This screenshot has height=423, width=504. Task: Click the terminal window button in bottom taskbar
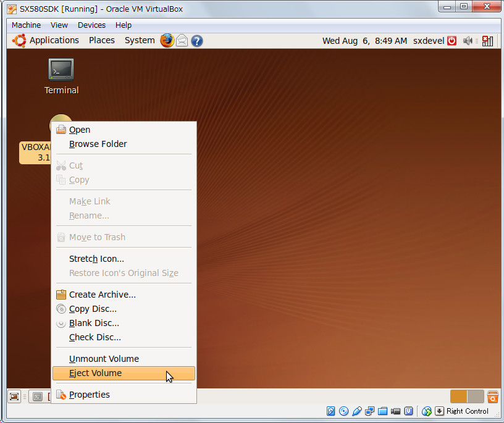point(40,396)
